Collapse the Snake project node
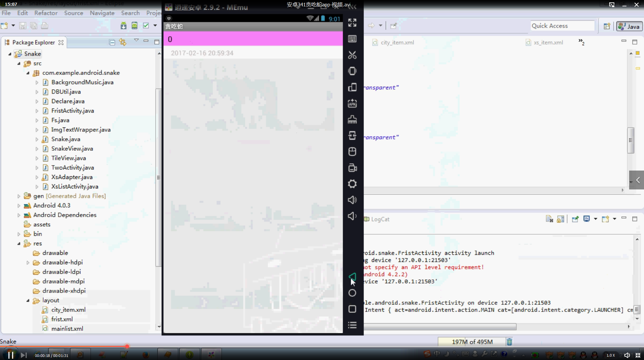Screen dimensions: 644x360 10,54
